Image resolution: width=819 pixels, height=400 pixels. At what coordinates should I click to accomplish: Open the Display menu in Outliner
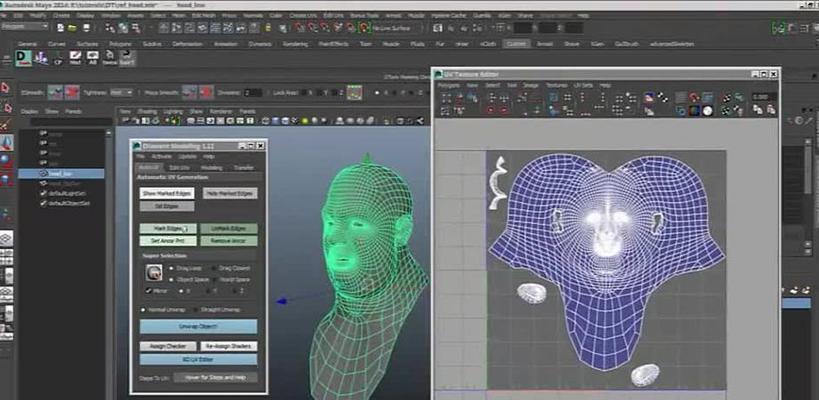tap(28, 111)
